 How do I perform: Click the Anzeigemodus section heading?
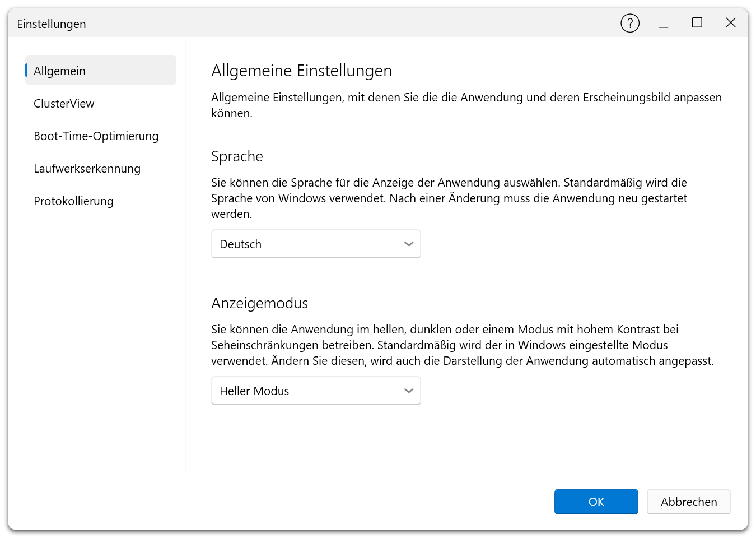pyautogui.click(x=259, y=303)
